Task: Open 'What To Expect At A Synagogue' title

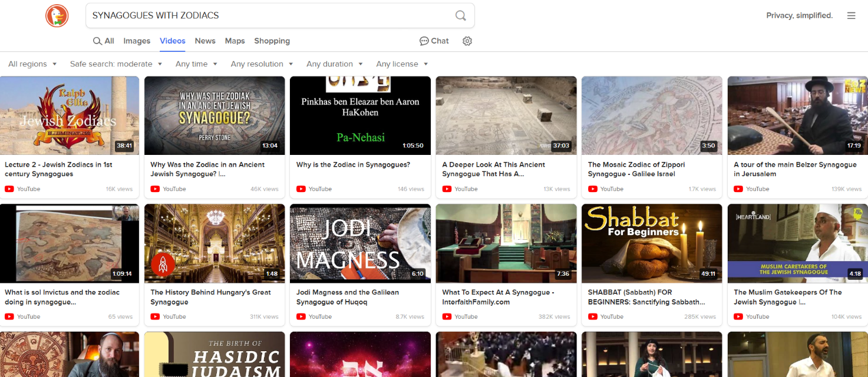Action: click(x=498, y=297)
